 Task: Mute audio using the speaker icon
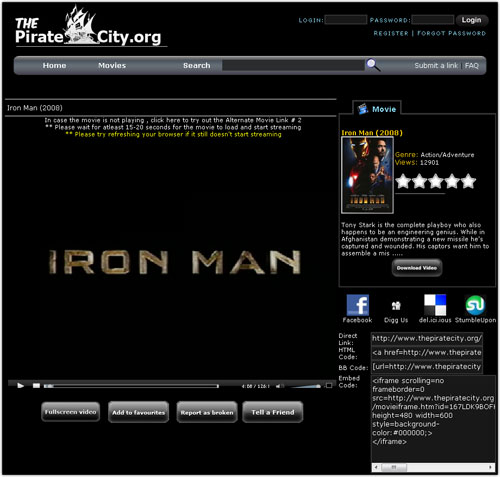click(x=279, y=386)
